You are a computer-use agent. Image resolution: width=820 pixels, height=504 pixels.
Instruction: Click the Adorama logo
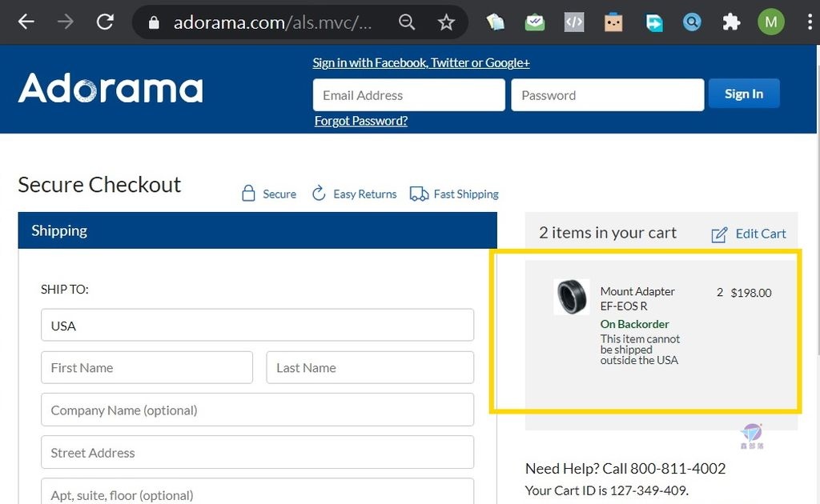111,87
